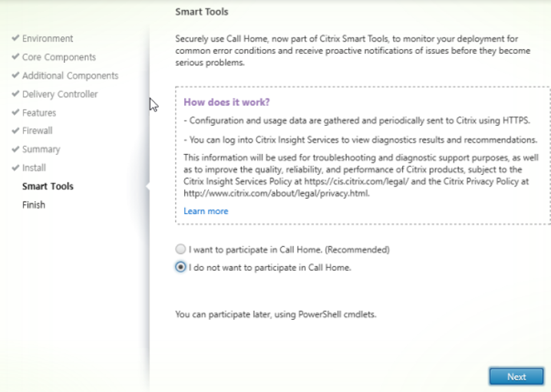Go to Firewall step

(38, 130)
